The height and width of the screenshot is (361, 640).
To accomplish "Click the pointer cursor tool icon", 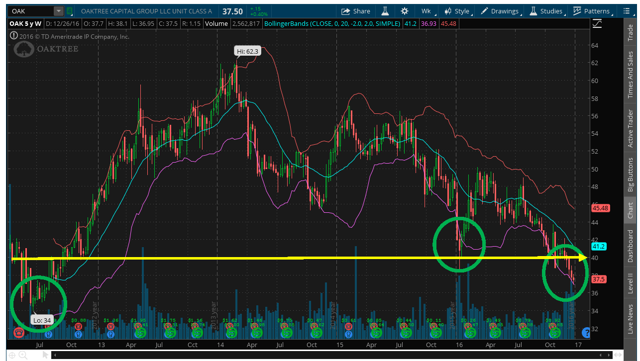I will click(x=45, y=355).
